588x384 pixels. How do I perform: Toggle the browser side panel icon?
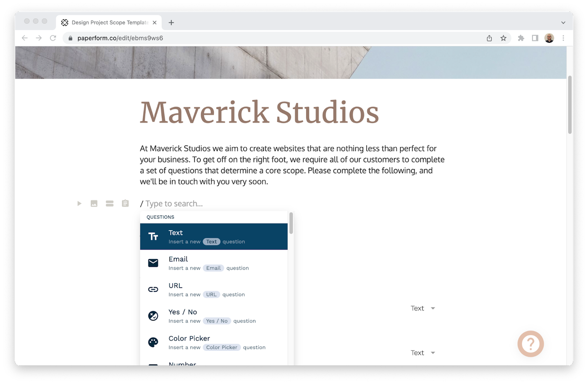pos(535,38)
